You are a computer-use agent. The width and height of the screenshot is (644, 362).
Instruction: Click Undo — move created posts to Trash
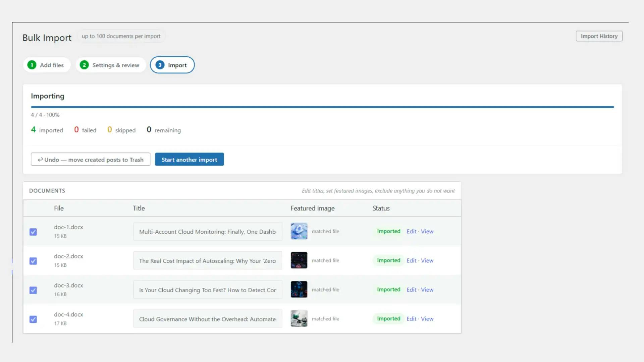pyautogui.click(x=91, y=160)
